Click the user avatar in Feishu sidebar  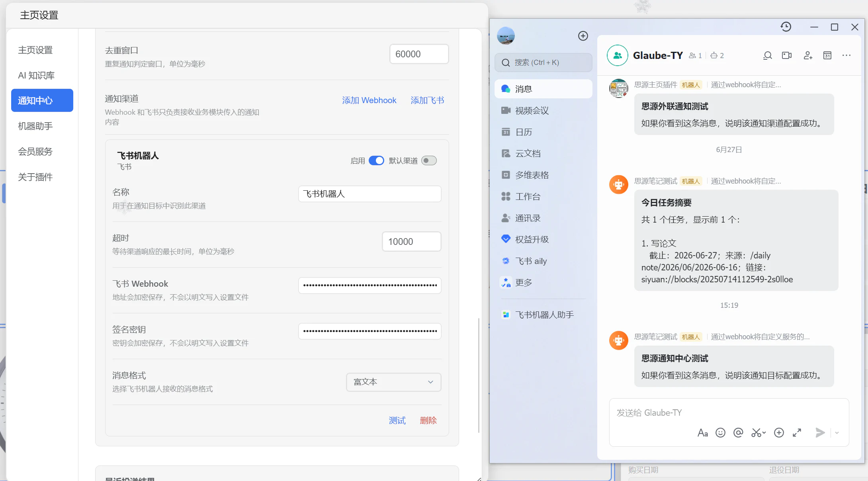point(506,36)
